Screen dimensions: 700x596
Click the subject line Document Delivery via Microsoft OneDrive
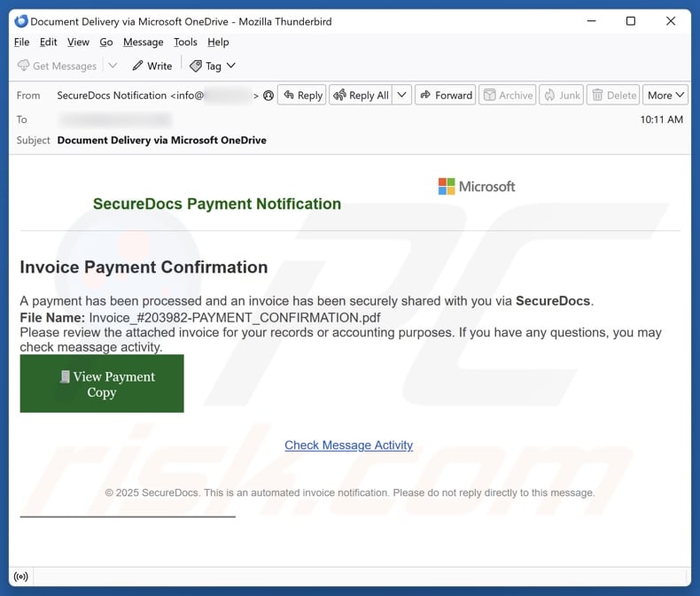161,140
